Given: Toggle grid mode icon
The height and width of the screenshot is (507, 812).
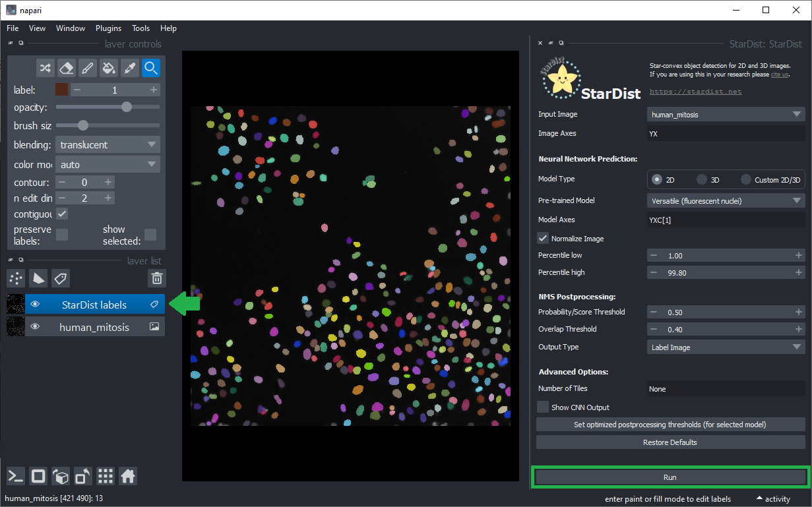Looking at the screenshot, I should (106, 476).
